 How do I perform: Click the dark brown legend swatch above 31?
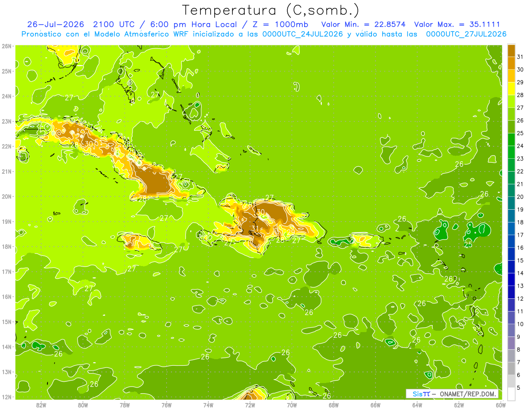coord(511,51)
